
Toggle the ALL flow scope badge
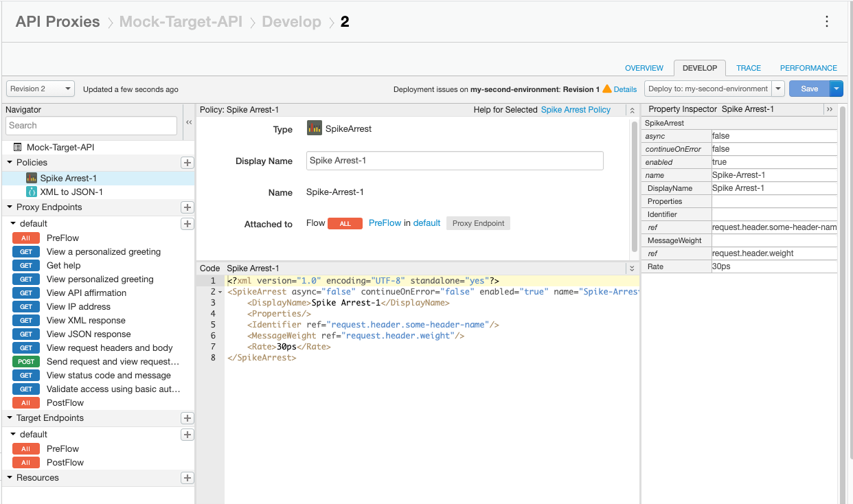coord(345,223)
